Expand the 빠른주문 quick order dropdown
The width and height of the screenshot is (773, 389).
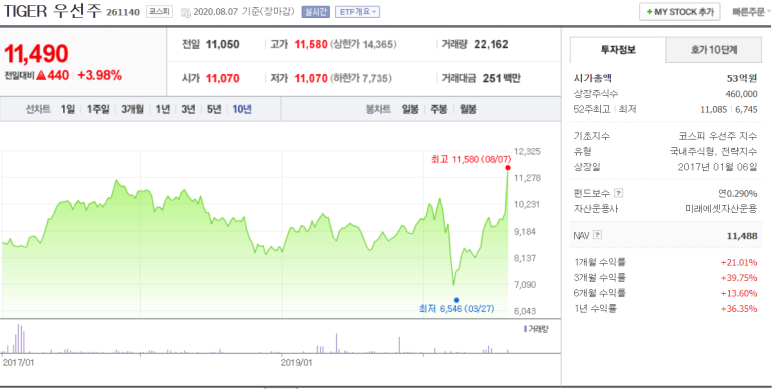tap(751, 12)
